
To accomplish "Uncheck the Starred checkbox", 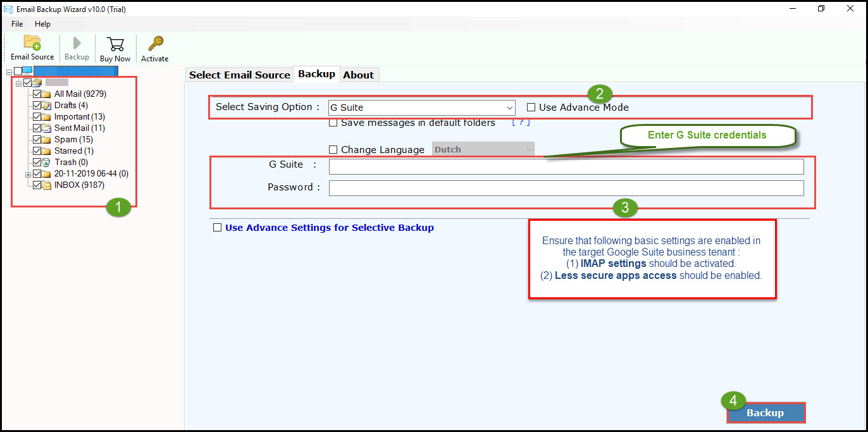I will coord(37,151).
